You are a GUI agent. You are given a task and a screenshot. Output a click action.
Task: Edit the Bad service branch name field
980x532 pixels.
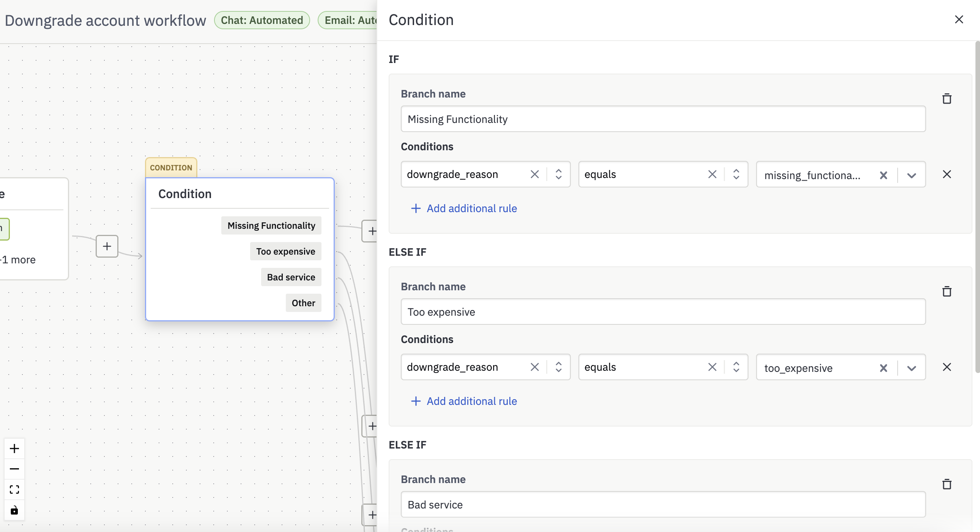[x=663, y=505]
